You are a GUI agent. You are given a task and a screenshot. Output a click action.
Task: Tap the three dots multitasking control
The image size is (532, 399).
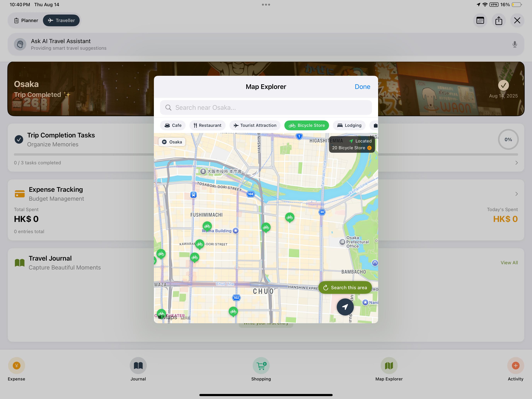(x=266, y=5)
